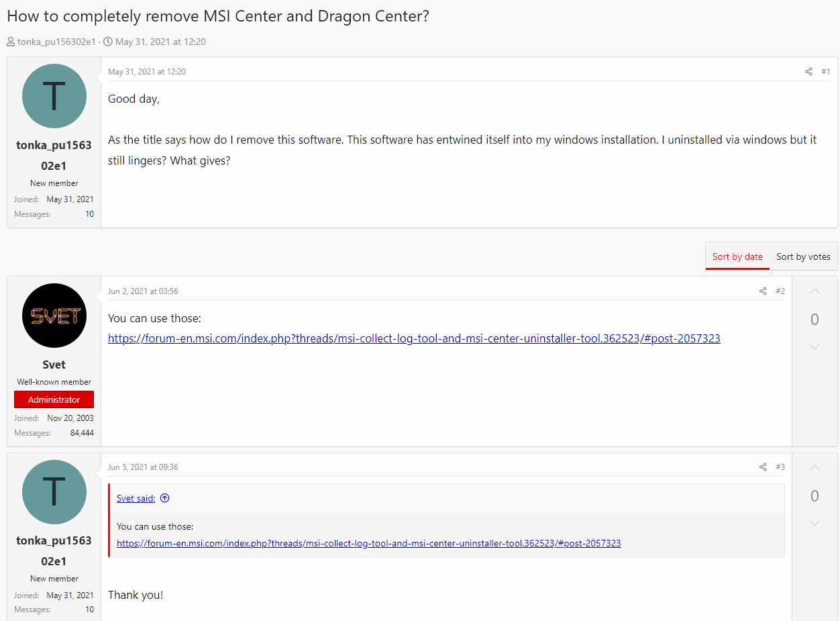Click share icon on post #2
This screenshot has height=621, width=840.
pos(763,291)
